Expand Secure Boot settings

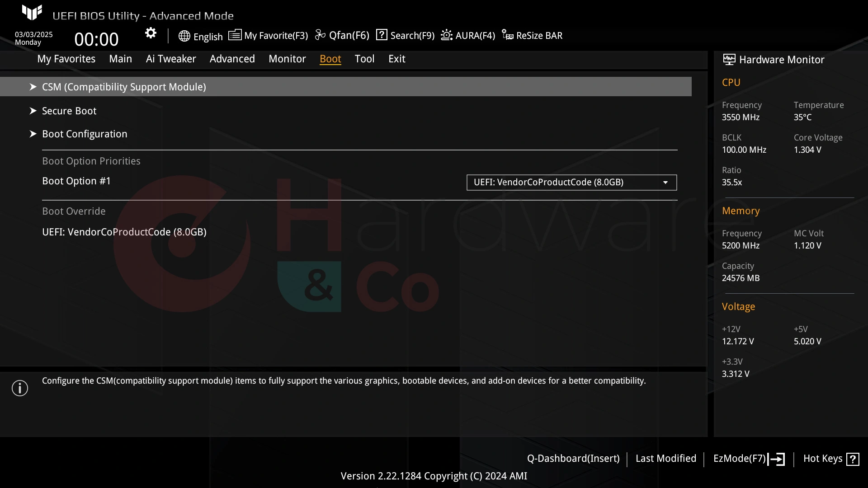pyautogui.click(x=69, y=110)
